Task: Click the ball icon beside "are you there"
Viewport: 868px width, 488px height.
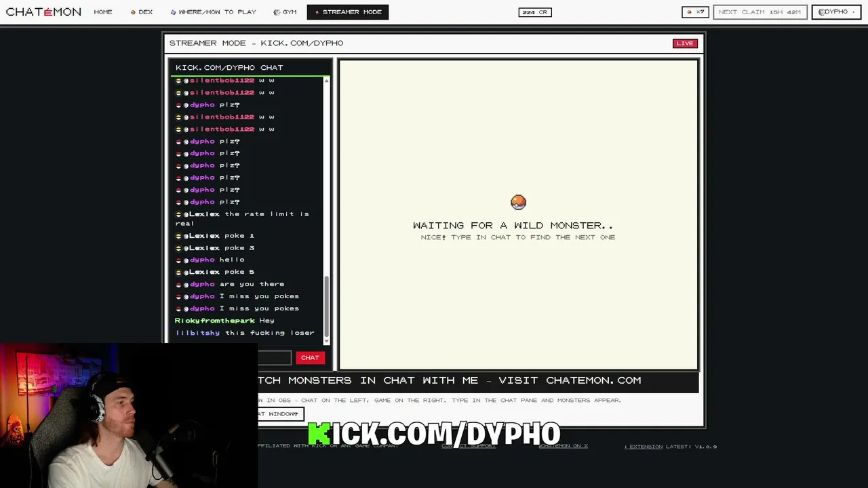Action: [178, 285]
